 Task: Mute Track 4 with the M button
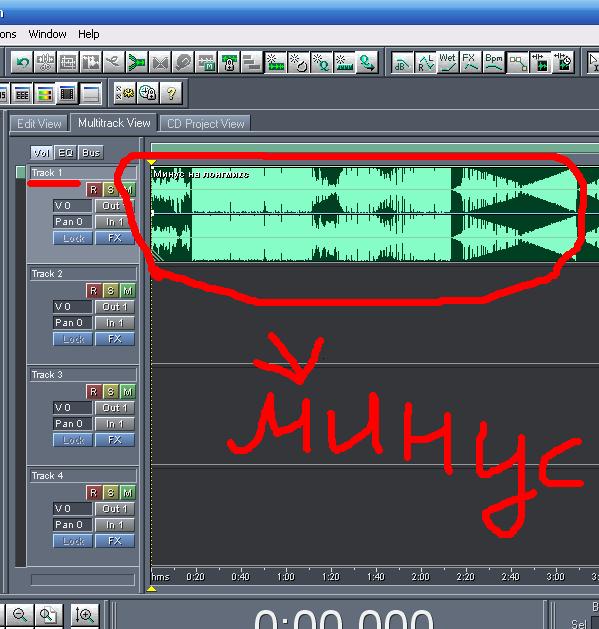pos(128,493)
